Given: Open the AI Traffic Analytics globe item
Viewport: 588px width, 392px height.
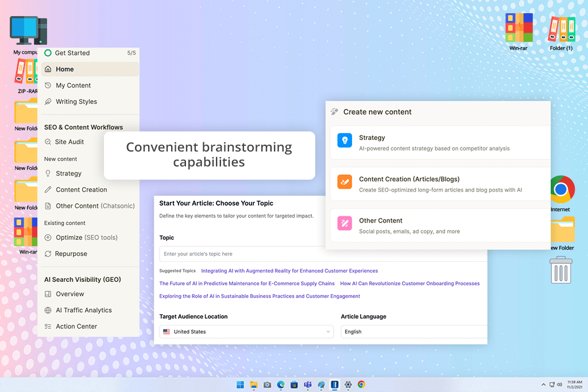Looking at the screenshot, I should click(78, 310).
